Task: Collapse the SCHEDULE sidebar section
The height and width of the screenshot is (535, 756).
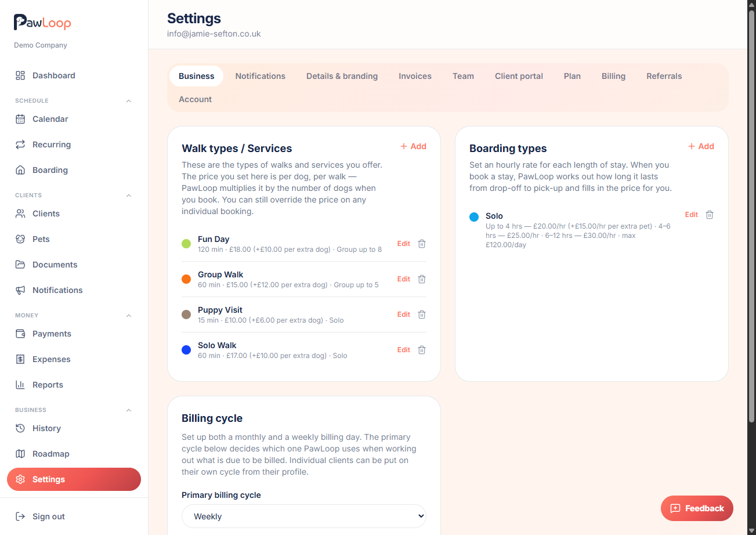Action: point(129,101)
